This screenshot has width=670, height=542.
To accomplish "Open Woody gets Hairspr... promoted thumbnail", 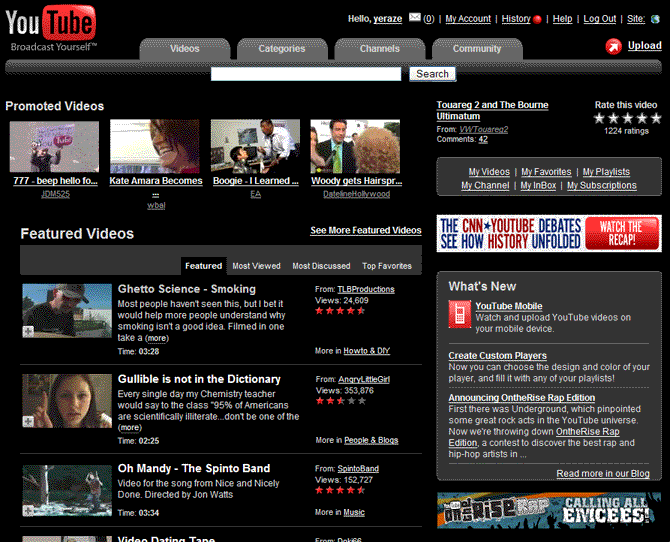I will pyautogui.click(x=355, y=147).
